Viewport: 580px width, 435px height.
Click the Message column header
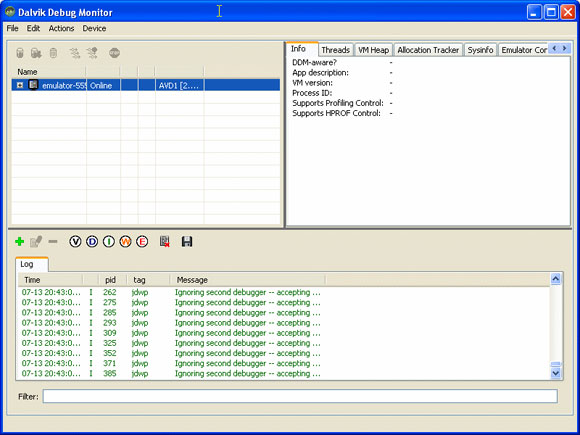247,280
